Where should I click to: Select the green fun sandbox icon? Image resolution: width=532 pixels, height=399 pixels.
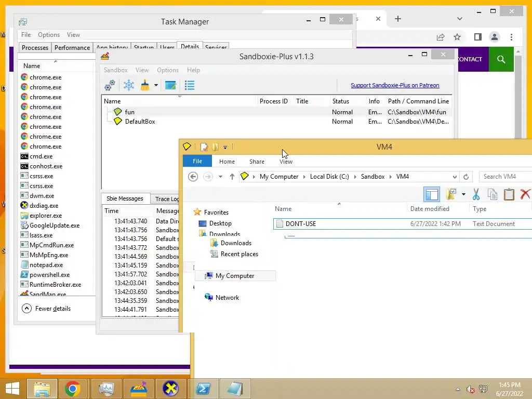(118, 112)
